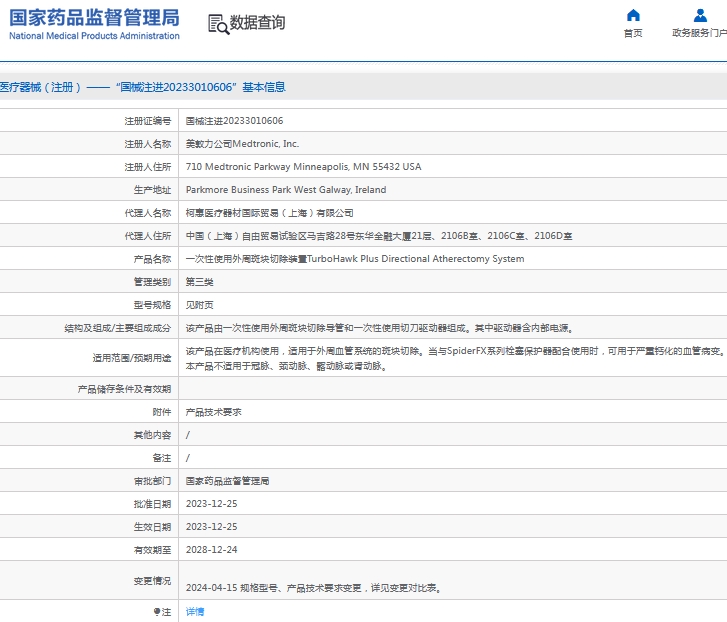Click the 产品技术要求 attachment text
This screenshot has width=727, height=622.
point(213,412)
